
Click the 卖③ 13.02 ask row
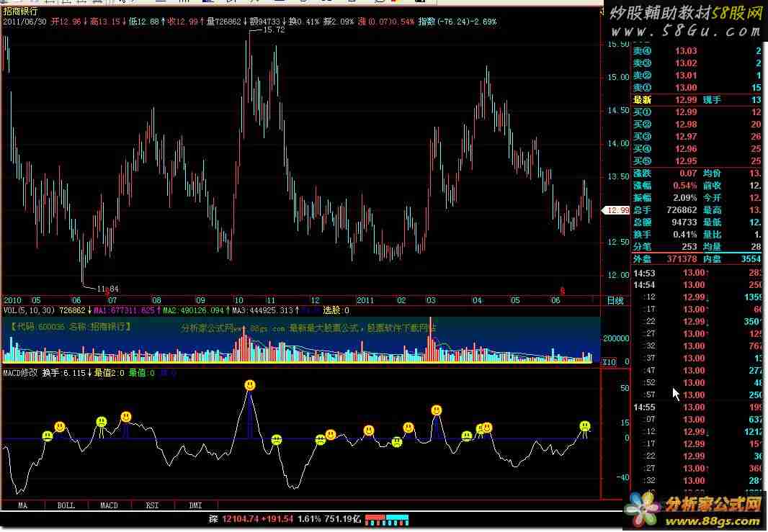click(x=698, y=63)
